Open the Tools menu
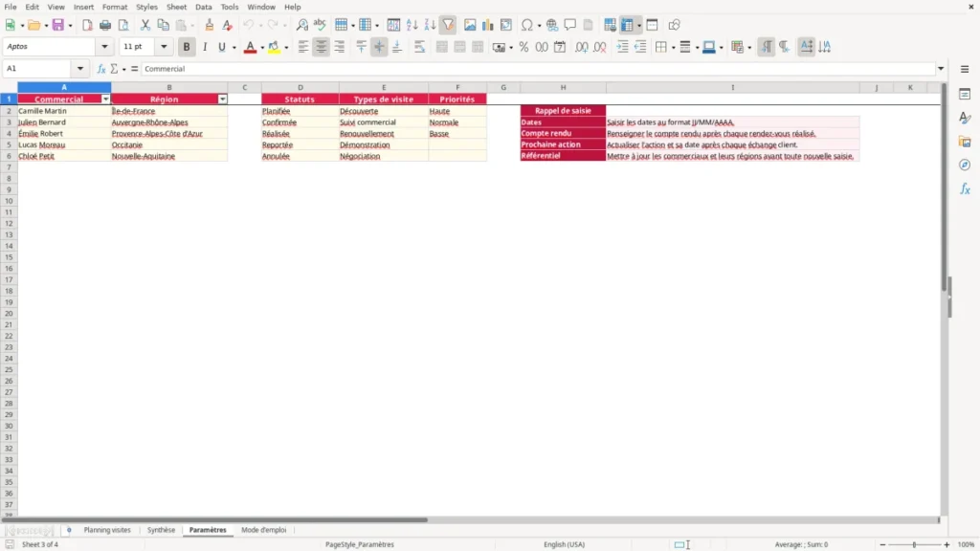 click(x=230, y=7)
